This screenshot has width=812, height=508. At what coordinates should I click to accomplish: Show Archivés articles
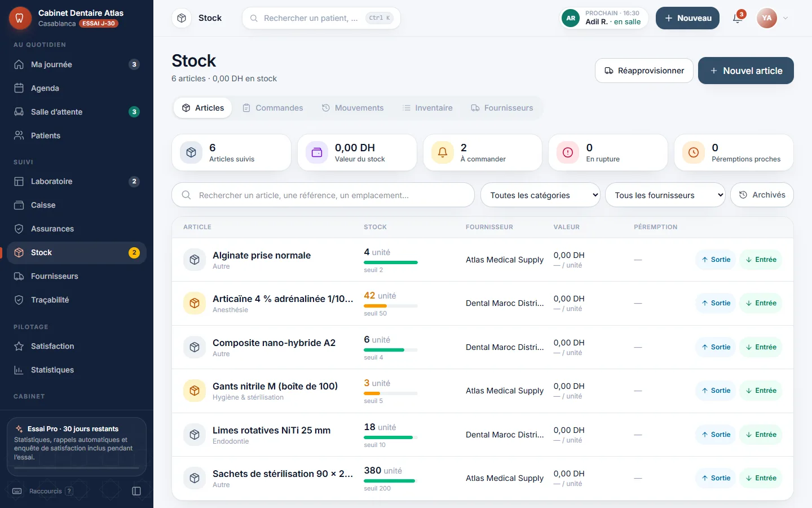coord(762,195)
